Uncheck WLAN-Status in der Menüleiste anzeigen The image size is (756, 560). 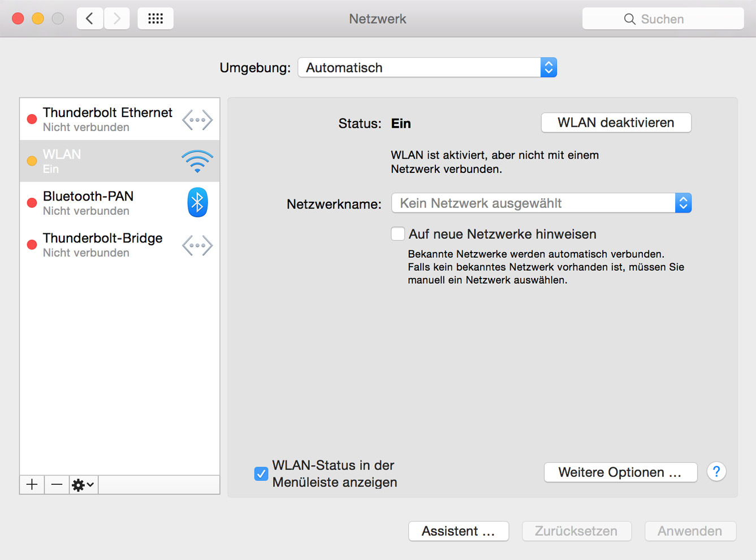pos(261,474)
